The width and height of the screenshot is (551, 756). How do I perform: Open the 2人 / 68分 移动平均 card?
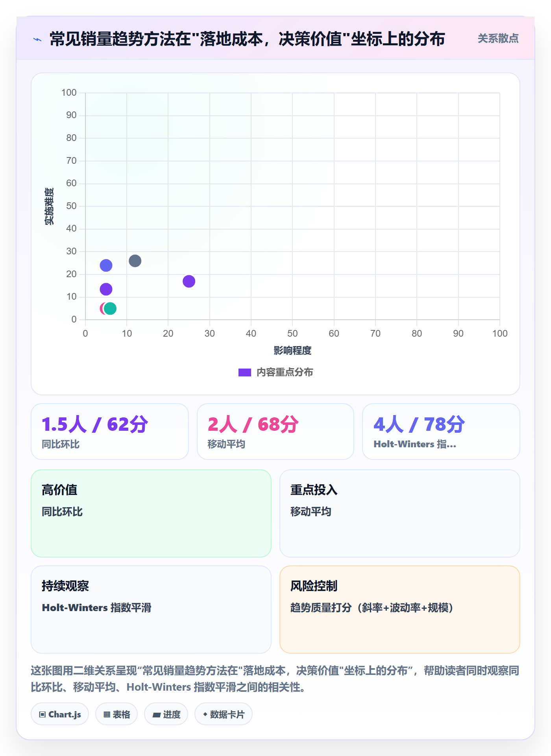click(275, 432)
